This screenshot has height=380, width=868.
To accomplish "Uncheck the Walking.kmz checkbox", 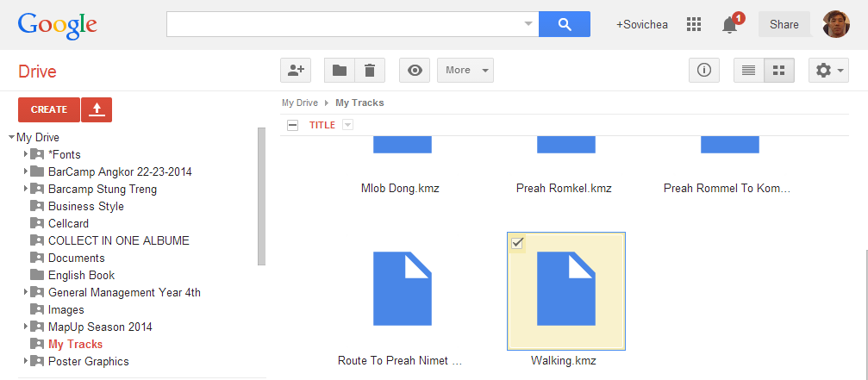I will (517, 243).
